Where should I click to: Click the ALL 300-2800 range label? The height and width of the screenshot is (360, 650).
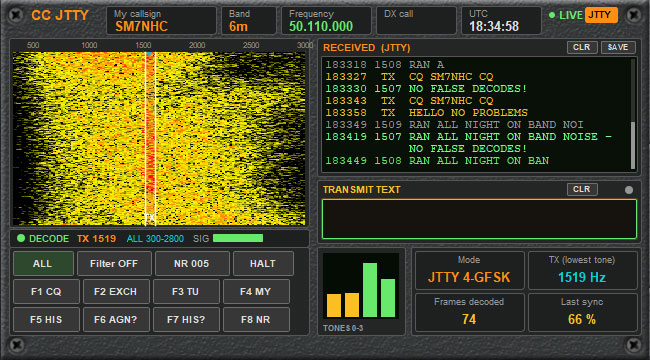click(155, 238)
